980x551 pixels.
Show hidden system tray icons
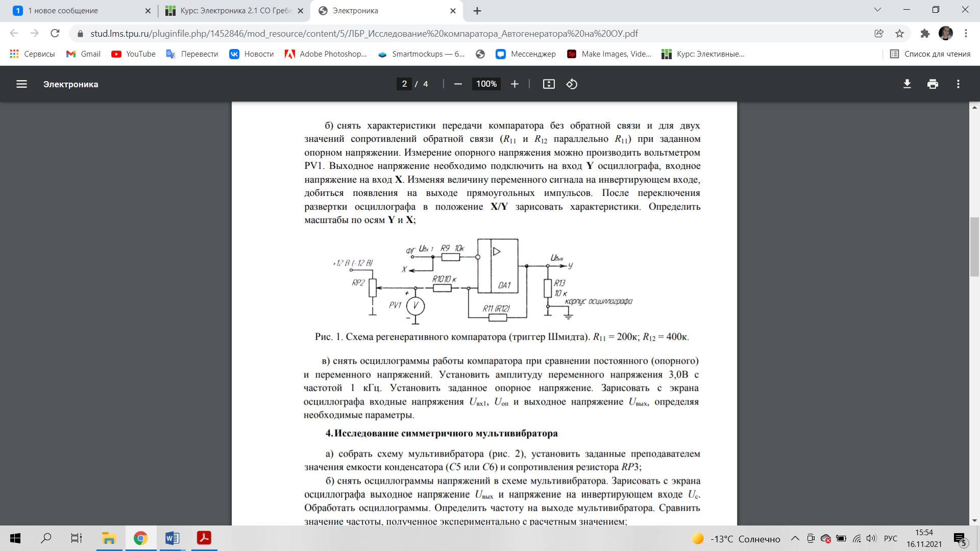click(795, 538)
